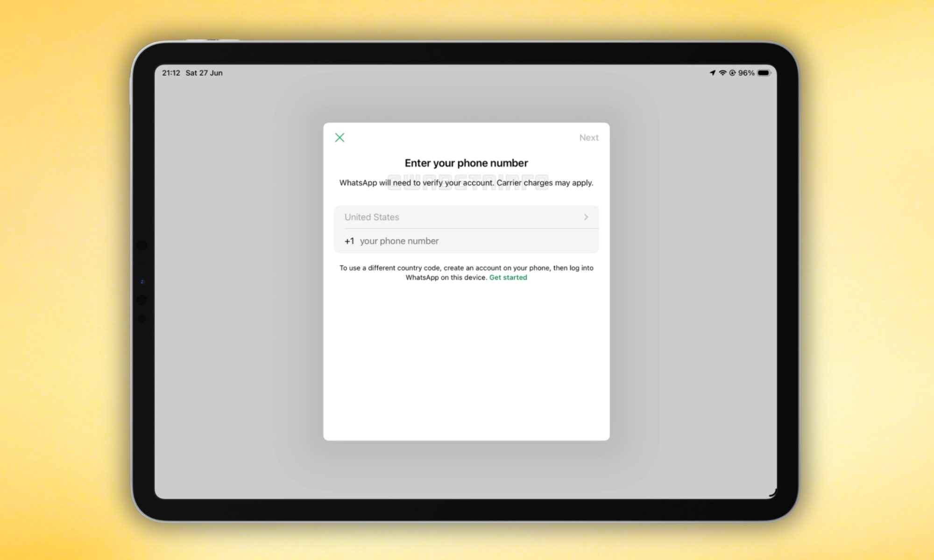Tap the different country code help text

click(466, 273)
